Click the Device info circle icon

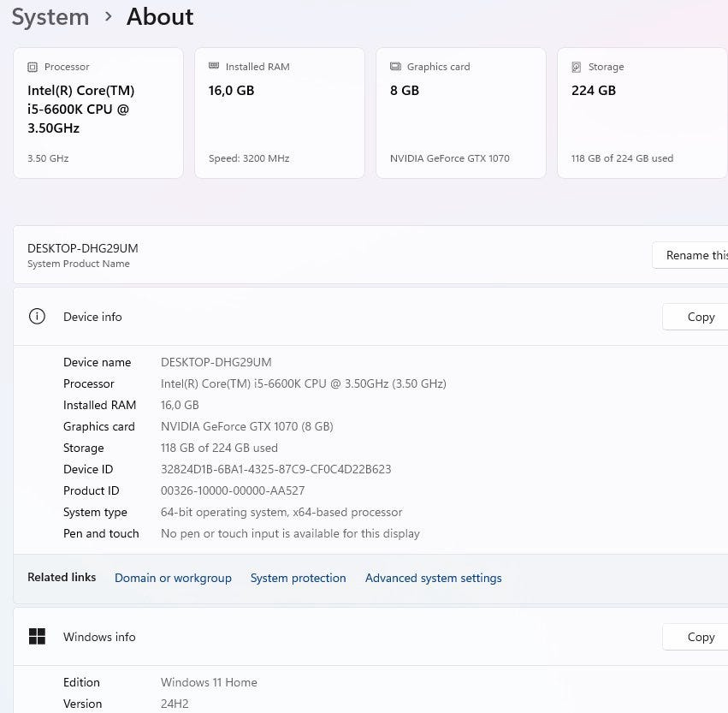(x=37, y=317)
